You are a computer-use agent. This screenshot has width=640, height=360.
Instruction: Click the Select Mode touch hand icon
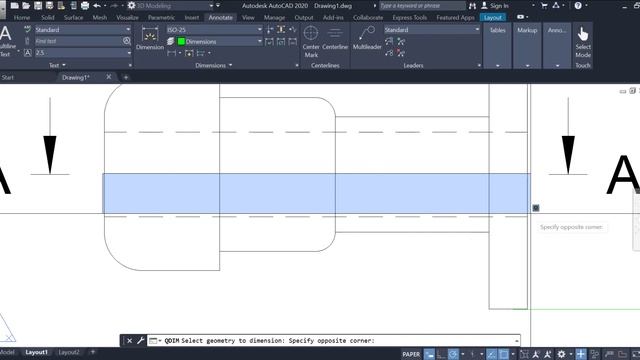coord(583,34)
